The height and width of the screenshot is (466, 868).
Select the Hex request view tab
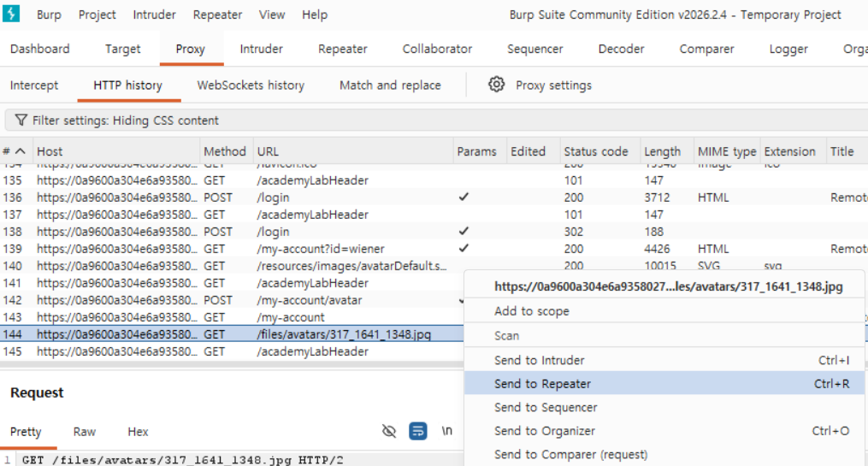[138, 432]
